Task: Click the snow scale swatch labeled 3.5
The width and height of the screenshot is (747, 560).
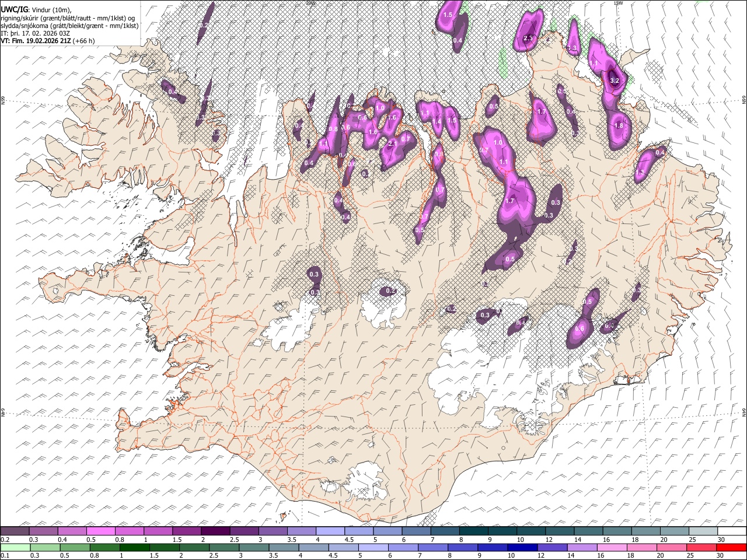Action: 302,531
